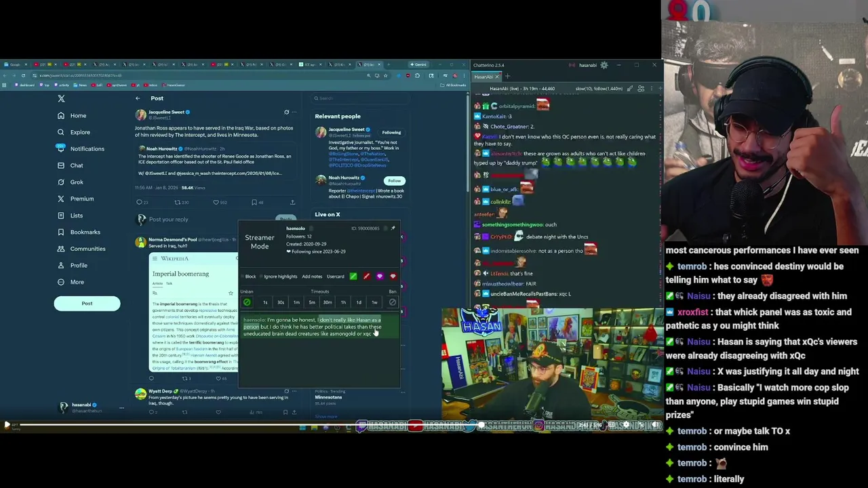Open Bookmarks in the X sidebar
This screenshot has height=488, width=868.
(x=78, y=232)
